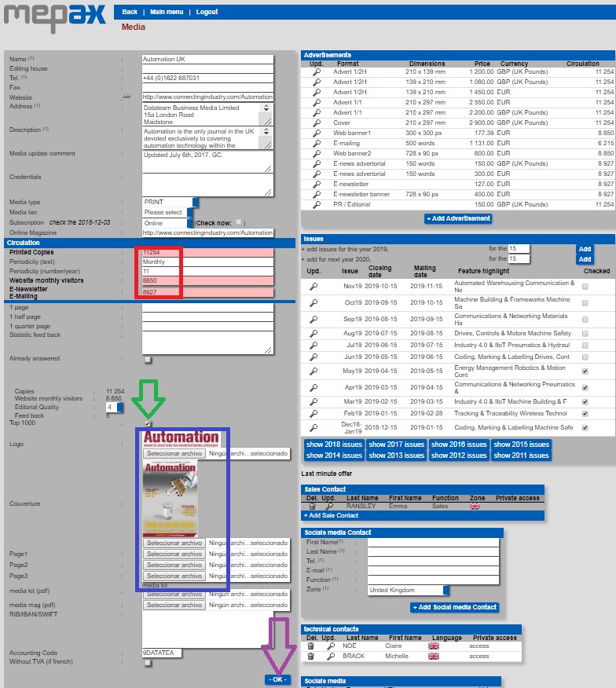Click update icon for Nov19 issue
Viewport: 616px width, 688px height.
click(x=313, y=287)
